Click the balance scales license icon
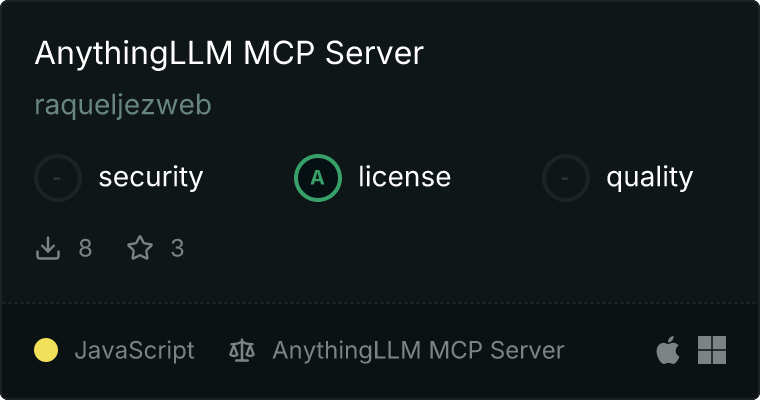This screenshot has height=400, width=760. point(242,351)
